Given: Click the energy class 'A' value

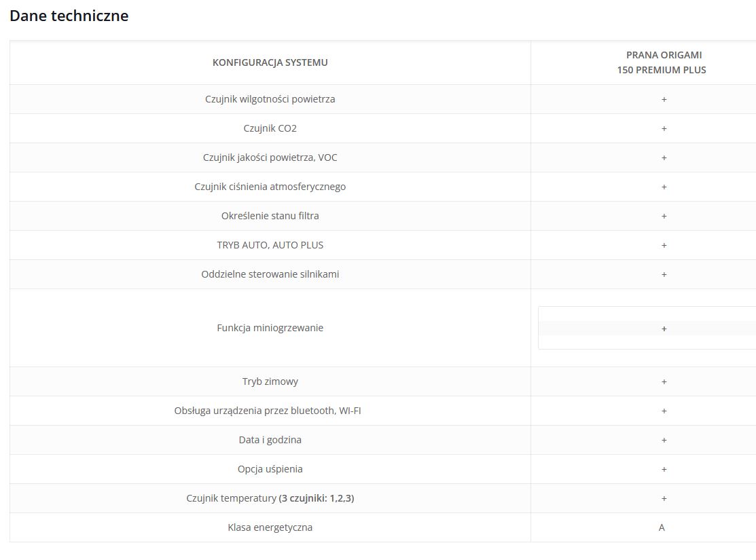Looking at the screenshot, I should click(x=662, y=527).
